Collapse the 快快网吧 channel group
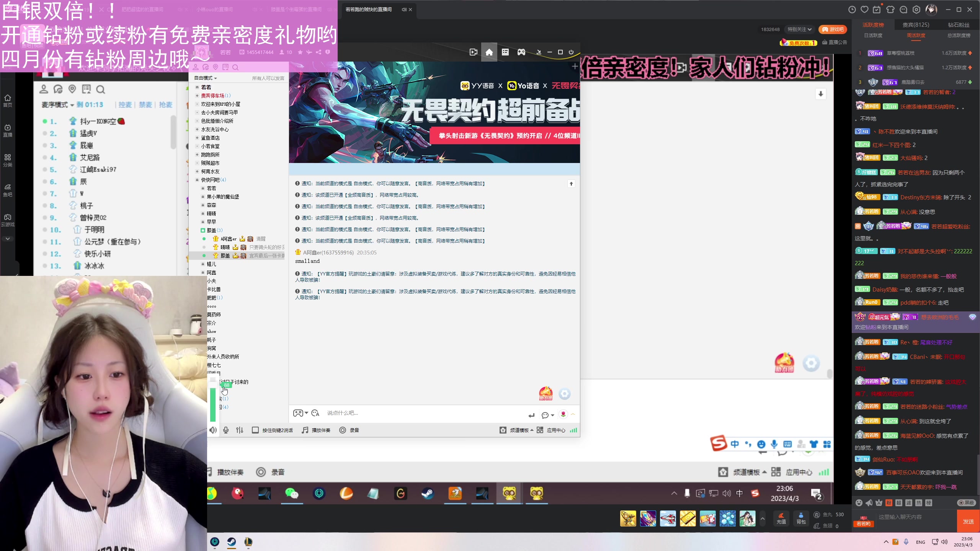The image size is (980, 551). tap(197, 180)
